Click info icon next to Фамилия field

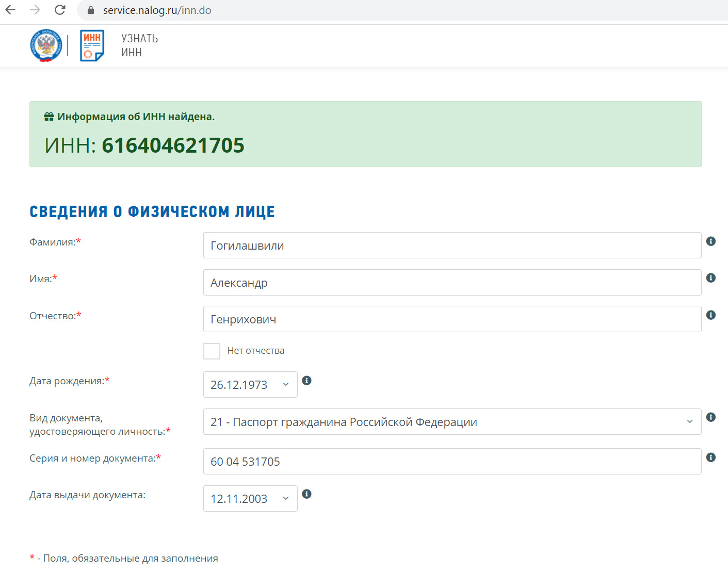[x=710, y=241]
